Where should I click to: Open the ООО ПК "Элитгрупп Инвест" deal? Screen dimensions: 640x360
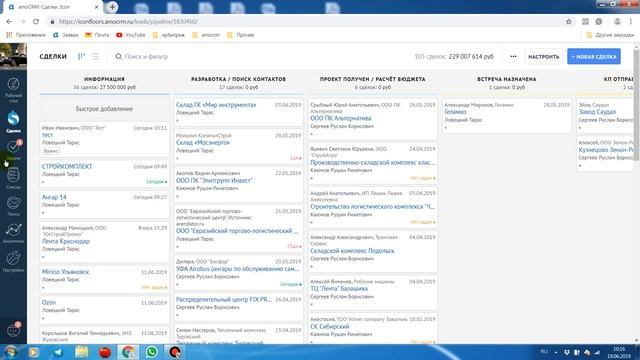214,180
